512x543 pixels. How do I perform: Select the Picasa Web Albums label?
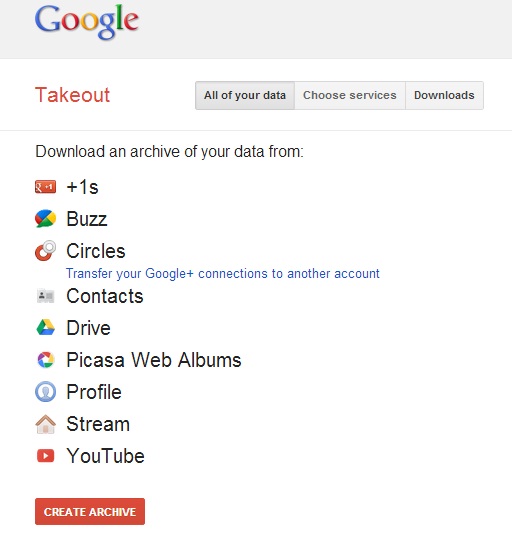(154, 360)
